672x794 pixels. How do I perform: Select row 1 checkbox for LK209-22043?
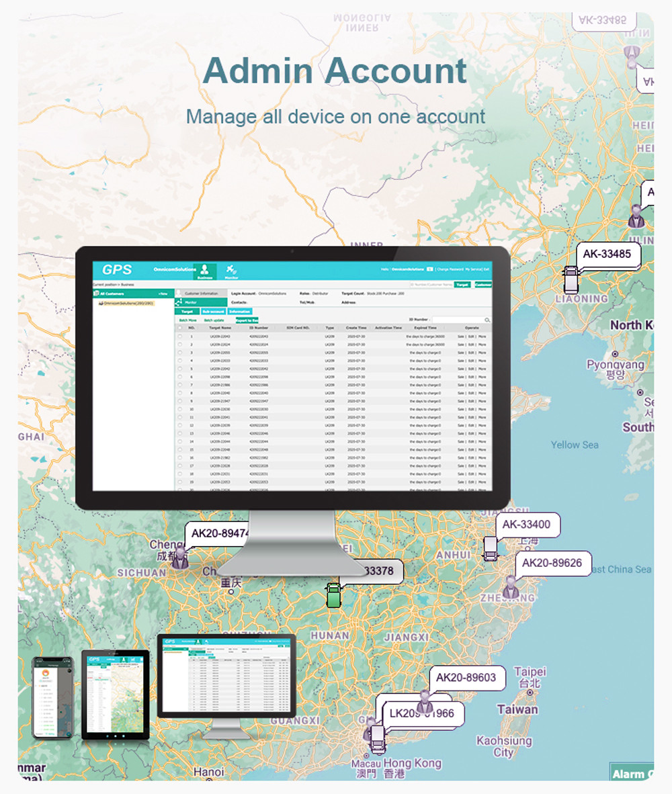180,336
